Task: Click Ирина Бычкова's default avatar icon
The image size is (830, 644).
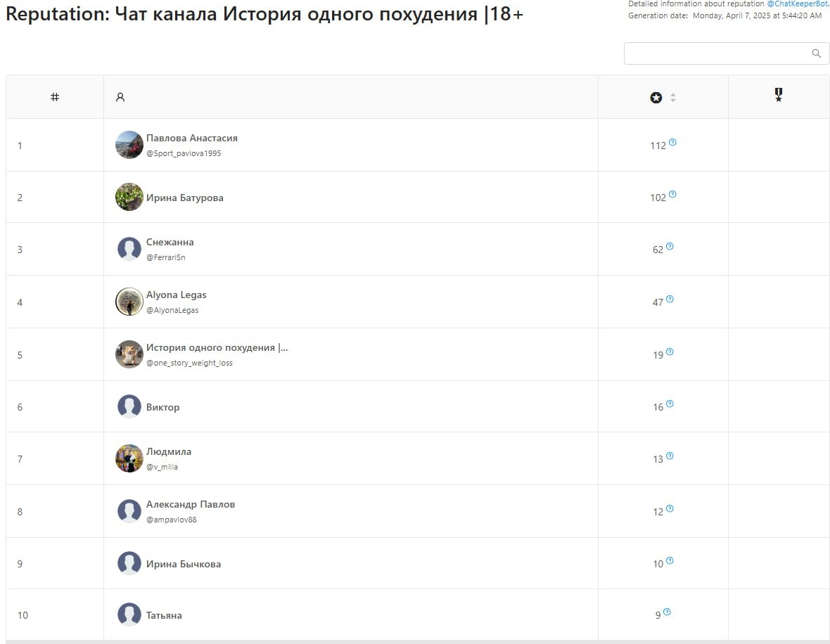Action: [x=129, y=563]
